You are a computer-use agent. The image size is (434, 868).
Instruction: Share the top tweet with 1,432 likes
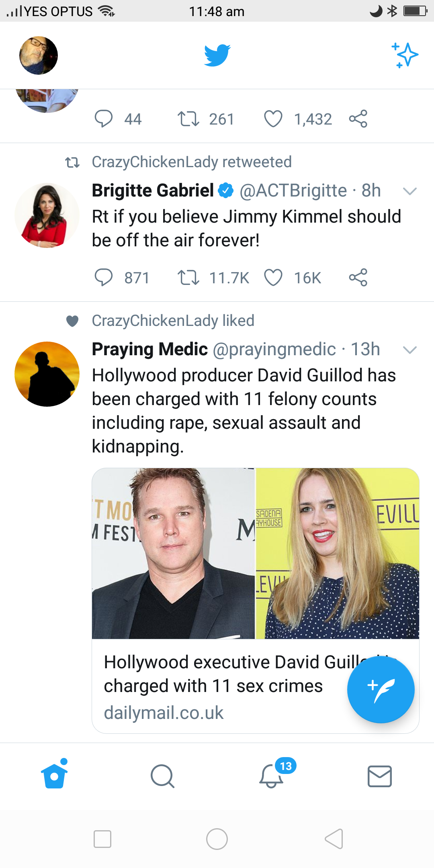(x=358, y=119)
